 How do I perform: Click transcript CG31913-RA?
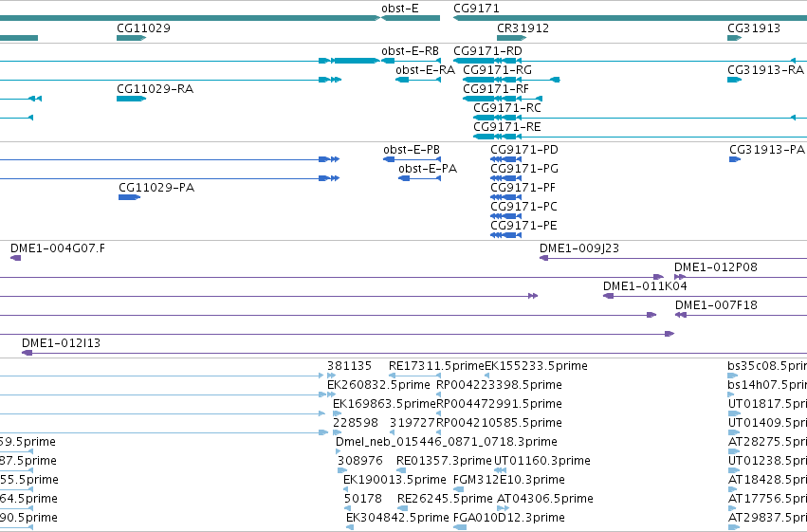pyautogui.click(x=734, y=80)
